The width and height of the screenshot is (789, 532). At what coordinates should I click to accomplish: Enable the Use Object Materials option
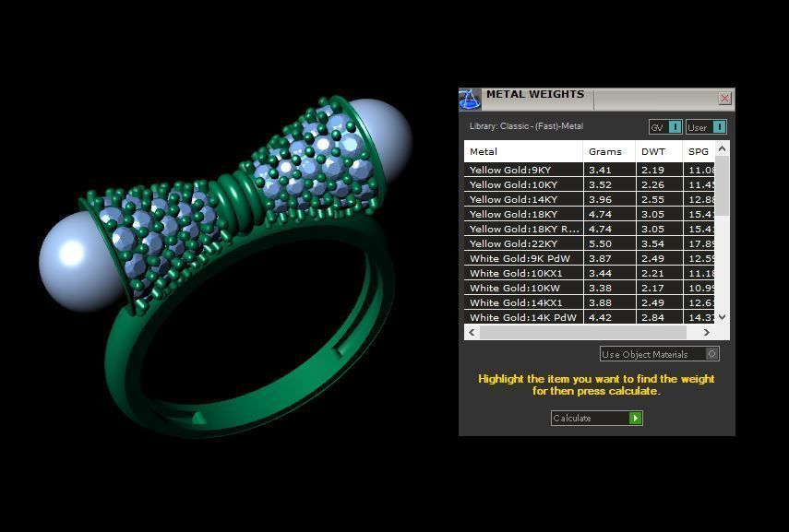click(x=659, y=354)
